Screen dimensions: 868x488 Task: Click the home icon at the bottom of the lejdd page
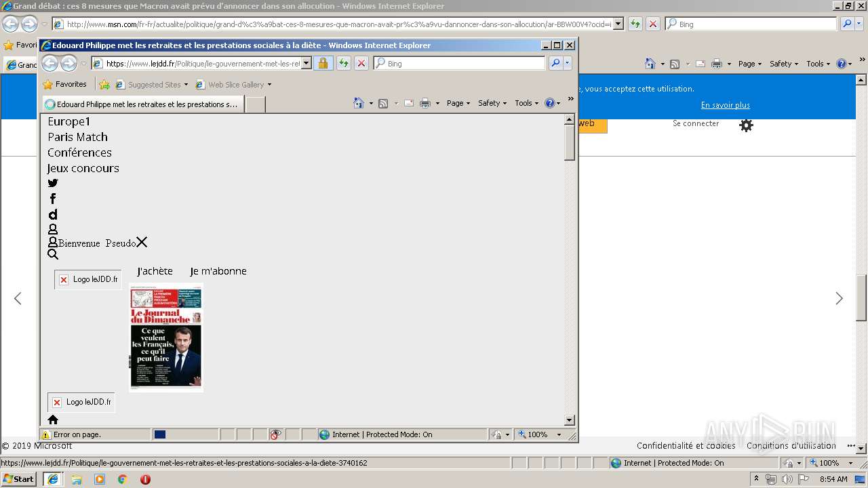53,420
